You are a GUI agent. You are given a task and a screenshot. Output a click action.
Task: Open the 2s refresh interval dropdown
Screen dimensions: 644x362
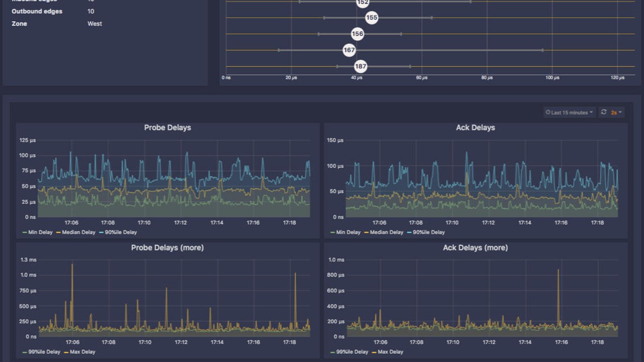(616, 113)
